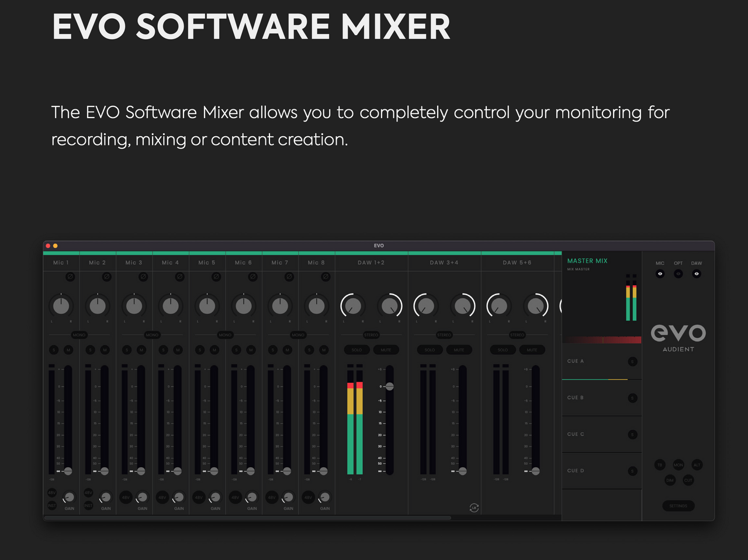Toggle MONO link for Mic 7 and Mic 8
This screenshot has height=560, width=748.
[298, 335]
